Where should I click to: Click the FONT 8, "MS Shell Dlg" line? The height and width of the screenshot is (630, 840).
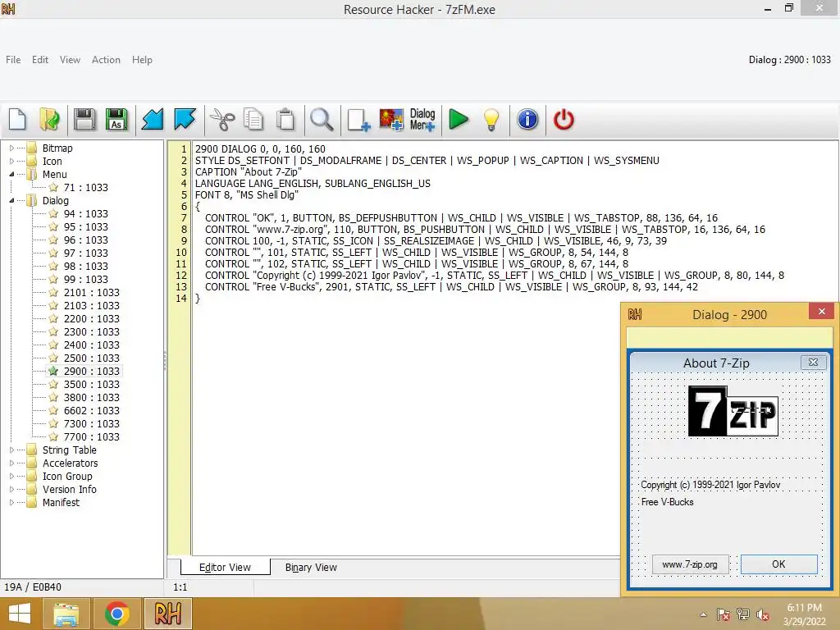pos(247,195)
